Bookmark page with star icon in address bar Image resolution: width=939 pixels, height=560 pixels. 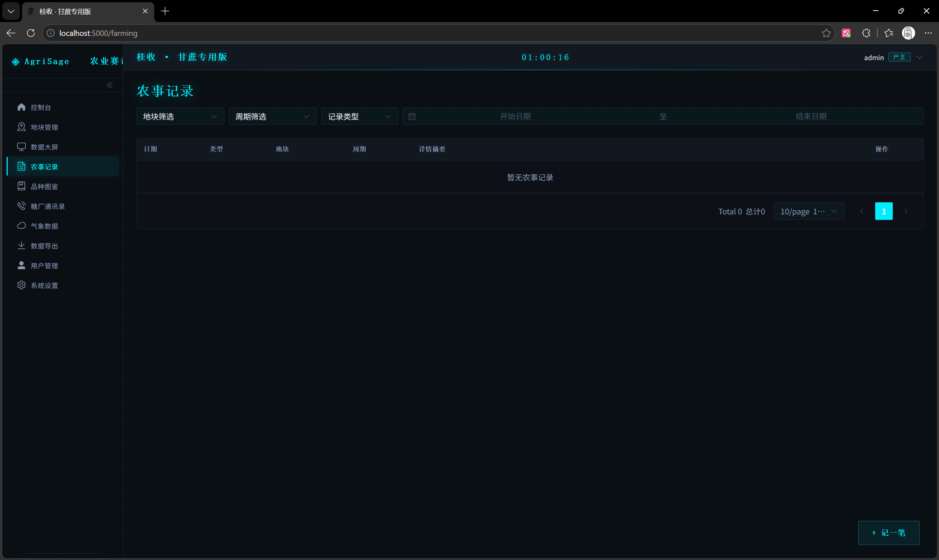pyautogui.click(x=826, y=33)
